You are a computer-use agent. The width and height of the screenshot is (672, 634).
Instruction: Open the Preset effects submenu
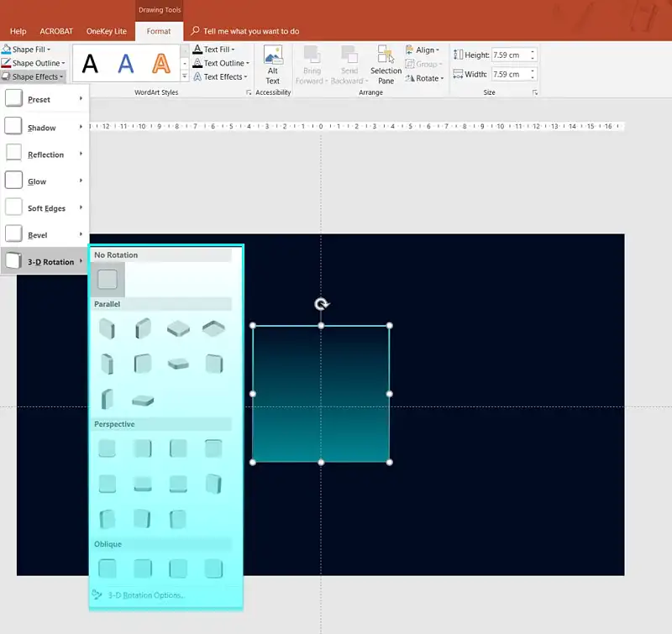point(45,99)
